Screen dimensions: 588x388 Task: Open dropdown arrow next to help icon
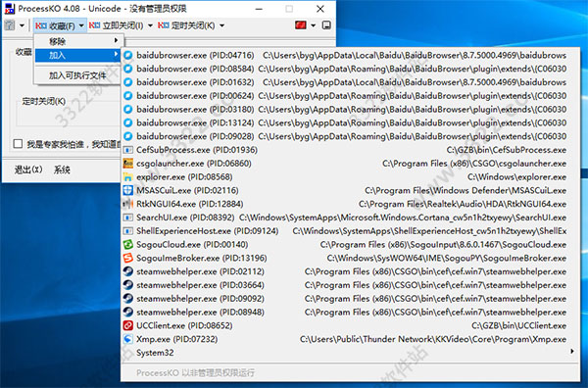point(22,25)
